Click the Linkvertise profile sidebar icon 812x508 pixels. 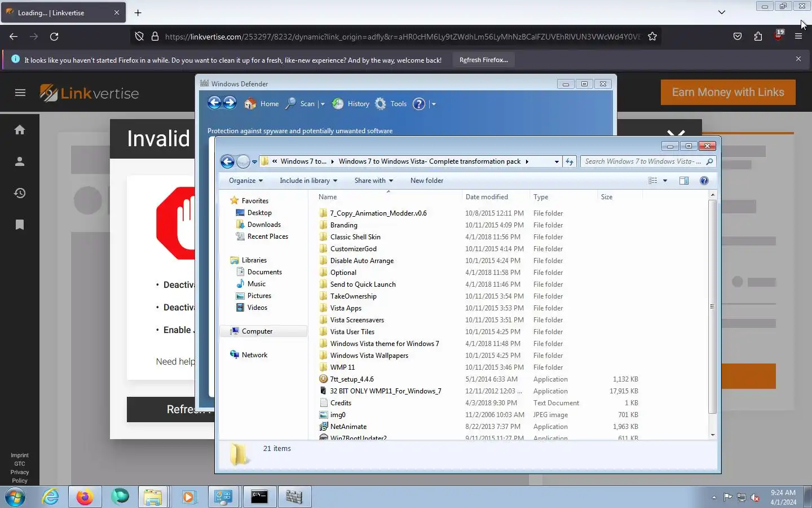tap(20, 161)
